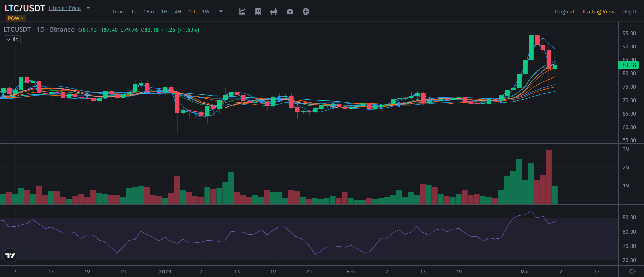Open the technical indicators chart icon
644x277 pixels.
242,12
